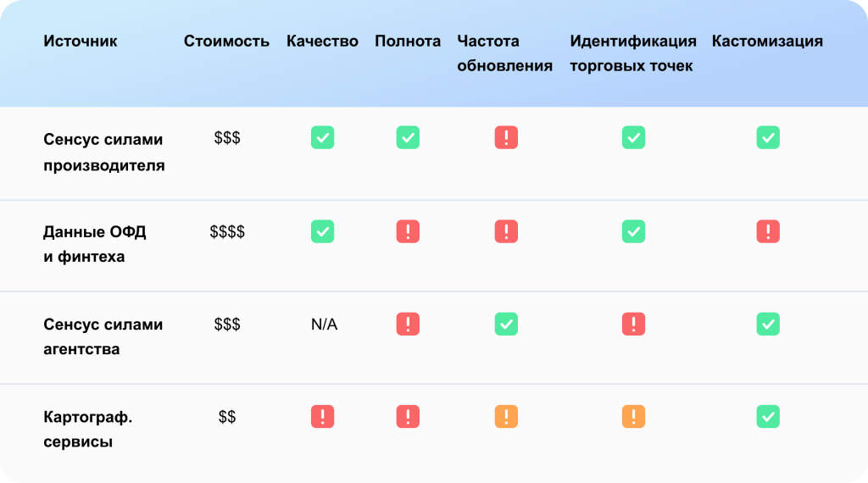Viewport: 868px width, 483px height.
Task: Click the $$ cost for Картограф. сервисы
Action: pos(227,416)
